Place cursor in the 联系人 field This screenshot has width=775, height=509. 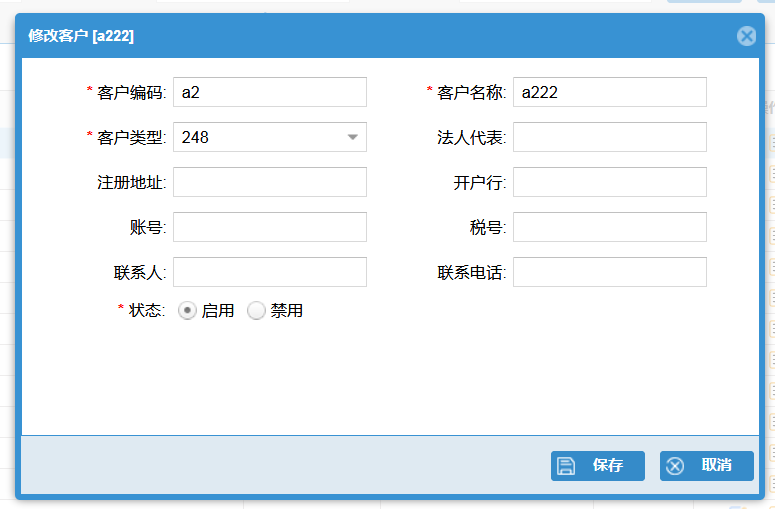(269, 272)
